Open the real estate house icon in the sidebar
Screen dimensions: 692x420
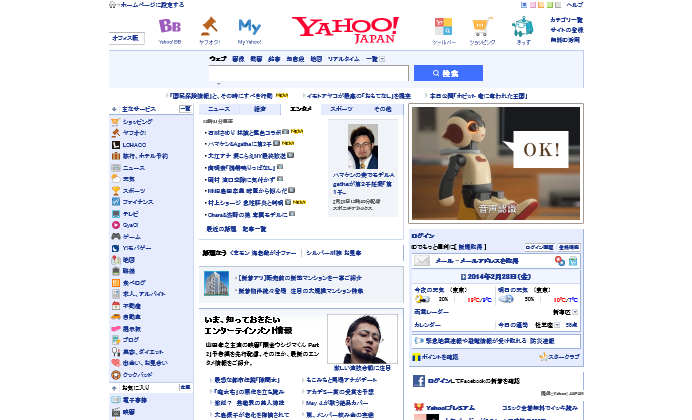pyautogui.click(x=116, y=305)
